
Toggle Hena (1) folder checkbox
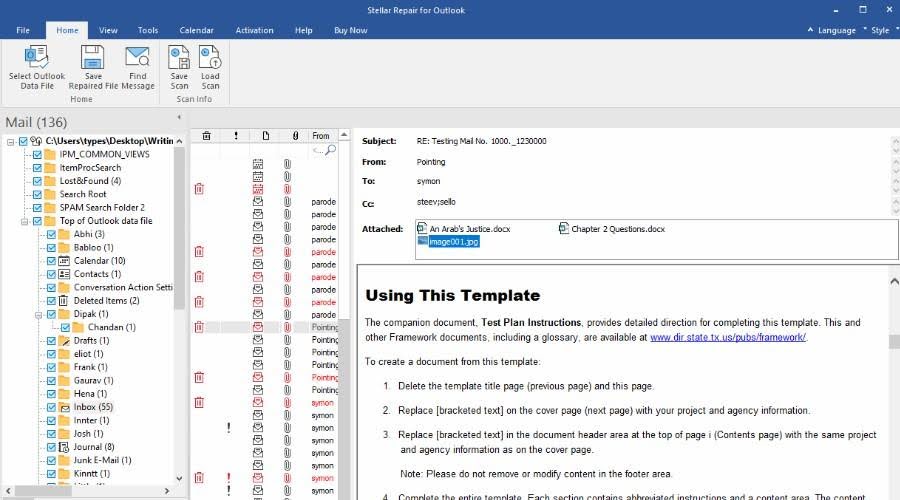coord(51,393)
